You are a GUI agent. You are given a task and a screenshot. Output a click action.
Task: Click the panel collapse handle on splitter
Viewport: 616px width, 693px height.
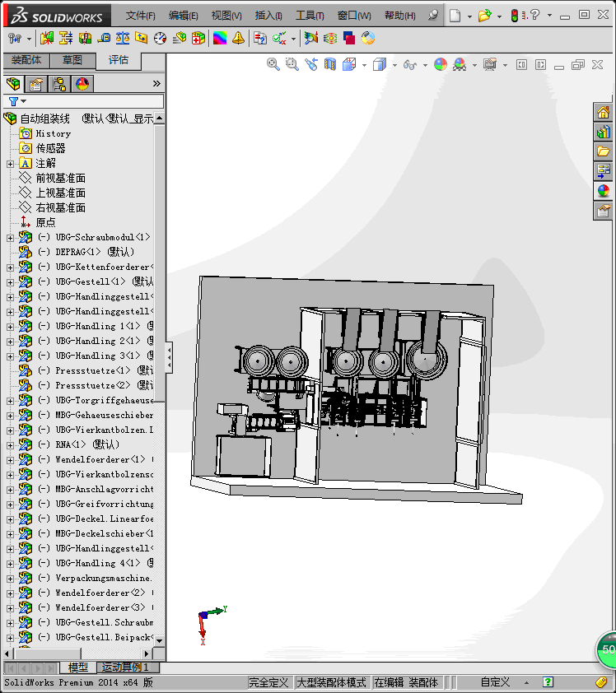point(169,357)
